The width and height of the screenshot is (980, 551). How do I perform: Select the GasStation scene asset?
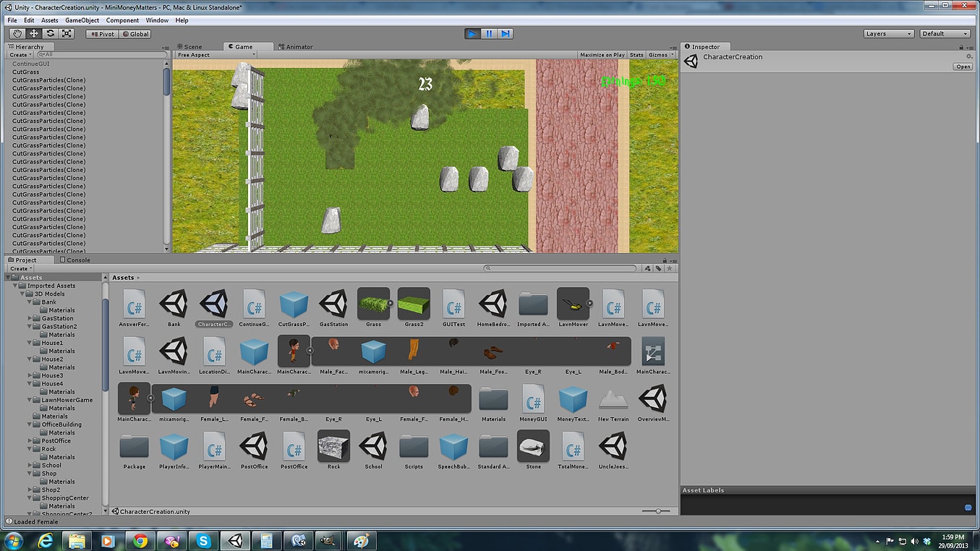click(333, 308)
